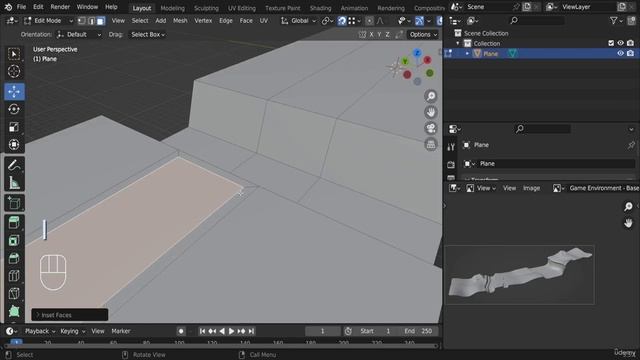Click the viewport zoom magnifier icon
The height and width of the screenshot is (360, 640).
[431, 96]
